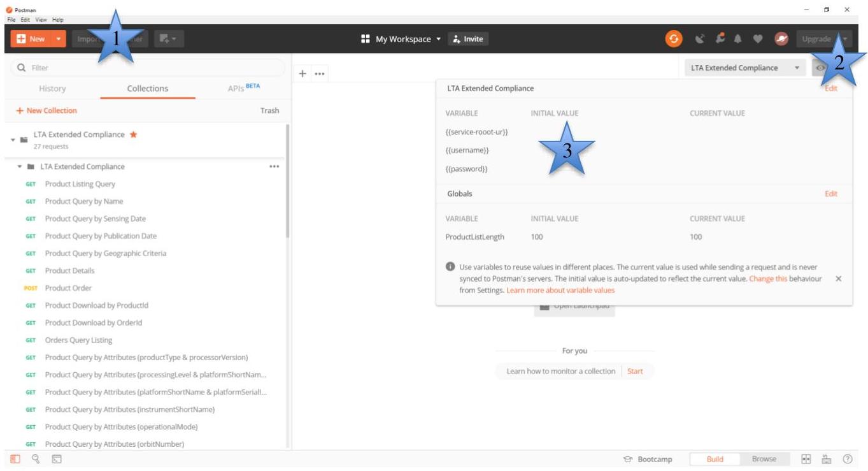This screenshot has width=868, height=471.
Task: Open folder options three-dot menu
Action: tap(274, 166)
